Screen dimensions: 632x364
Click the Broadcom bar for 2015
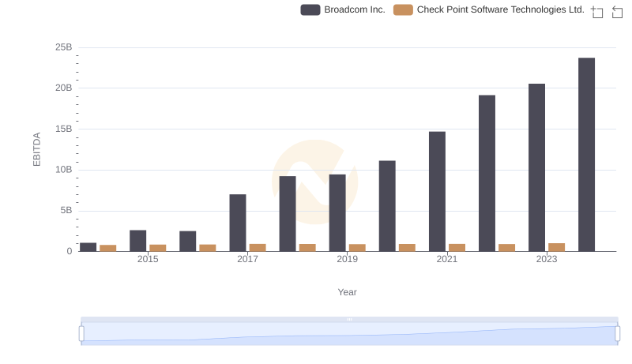point(137,241)
